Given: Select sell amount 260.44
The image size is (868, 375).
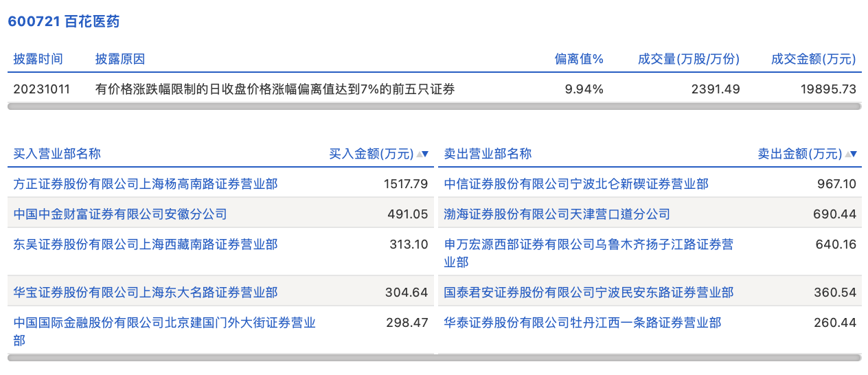Looking at the screenshot, I should 836,323.
